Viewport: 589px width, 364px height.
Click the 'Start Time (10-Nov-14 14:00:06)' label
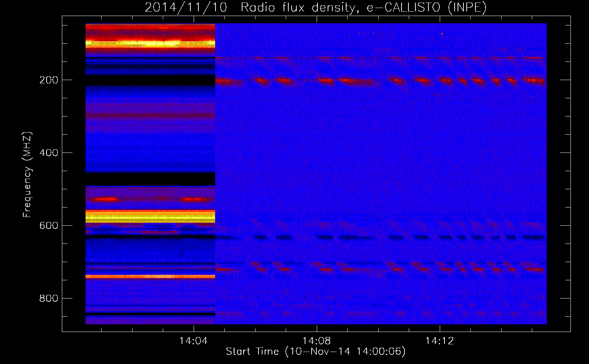(316, 352)
